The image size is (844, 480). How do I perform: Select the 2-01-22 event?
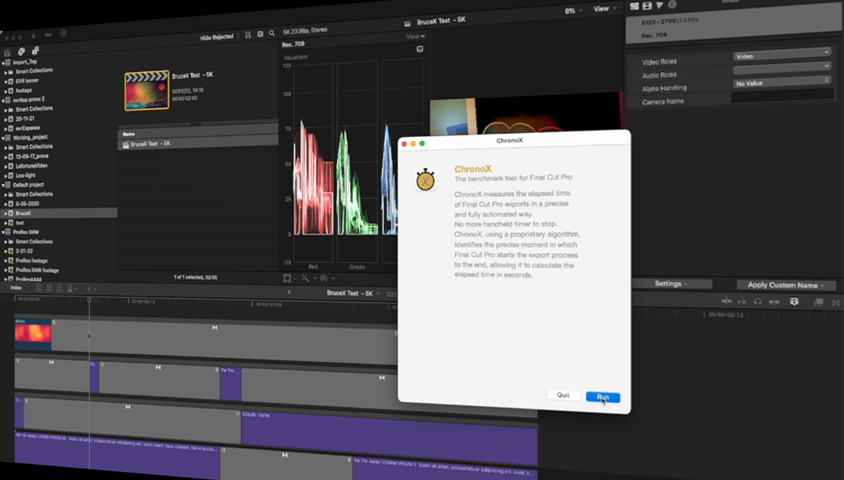24,251
